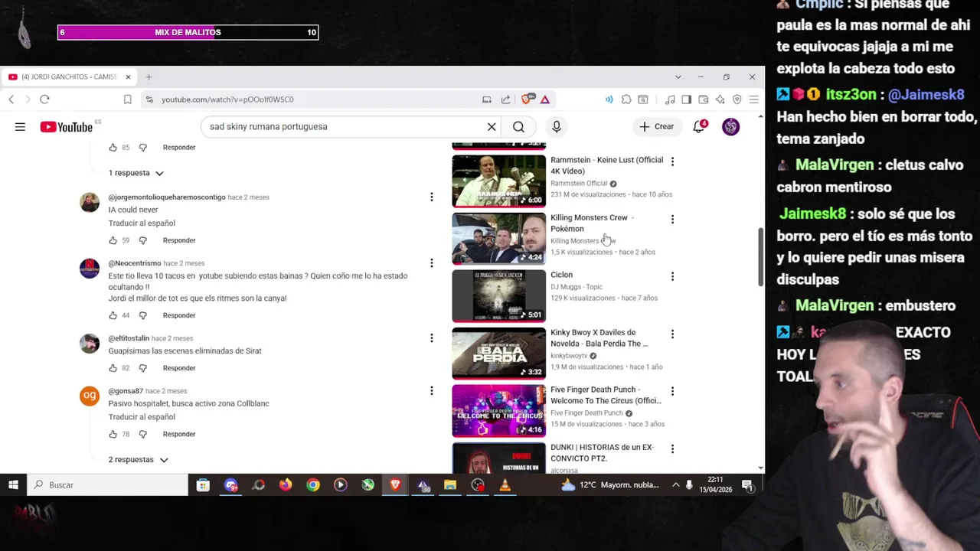This screenshot has width=980, height=551.
Task: Open more options for Ciclon video
Action: [672, 276]
